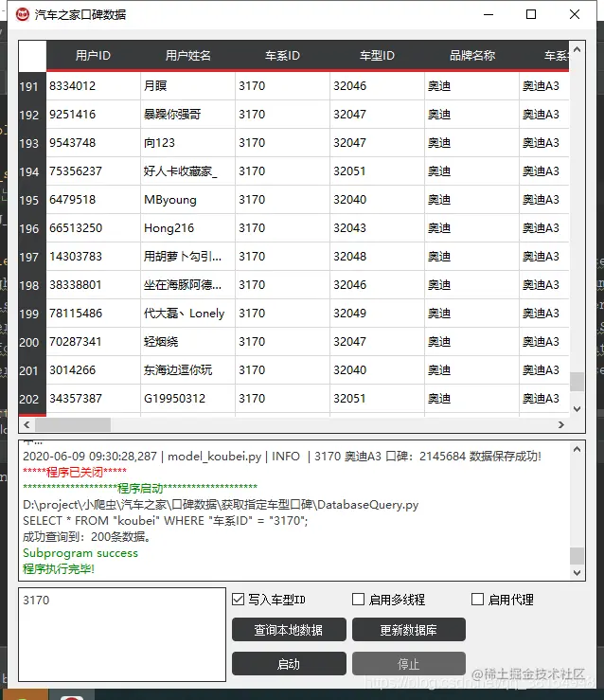Click user name cell G19950312
The image size is (604, 700).
click(187, 399)
